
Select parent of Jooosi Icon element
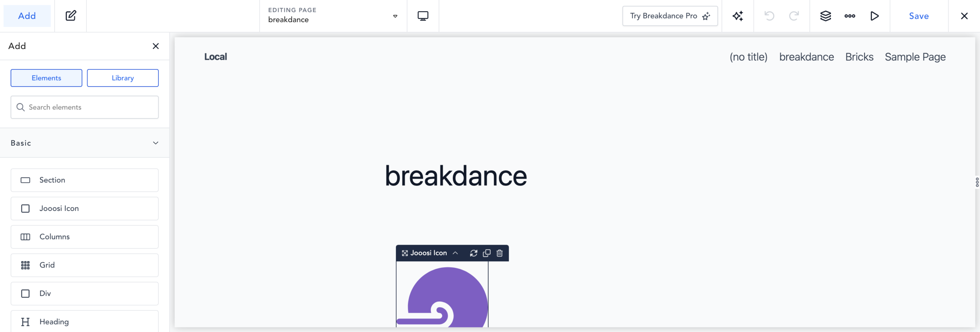pos(455,253)
